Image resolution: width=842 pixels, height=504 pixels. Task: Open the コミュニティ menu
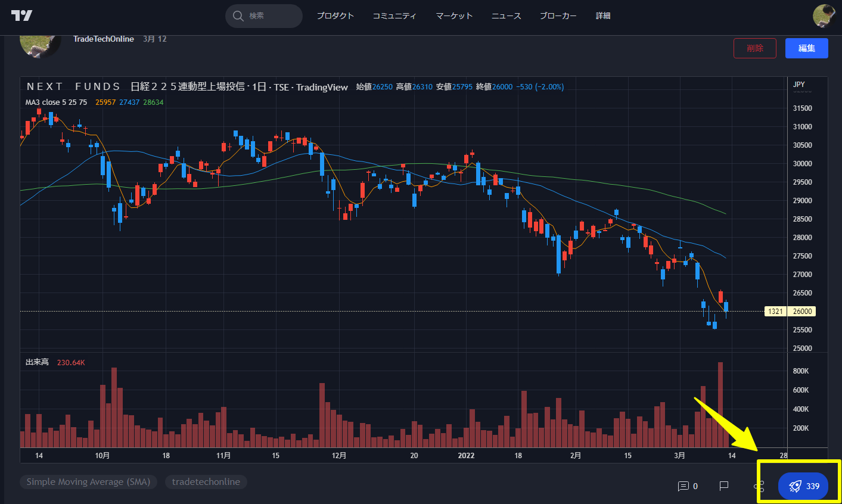coord(394,16)
